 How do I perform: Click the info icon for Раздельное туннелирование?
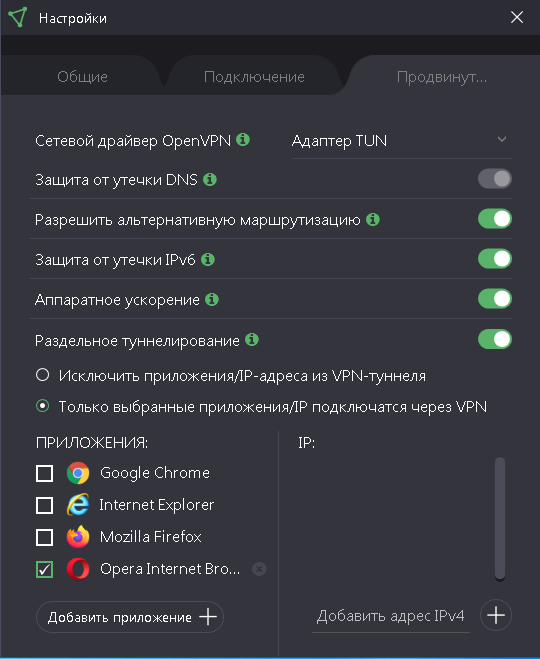(x=252, y=340)
